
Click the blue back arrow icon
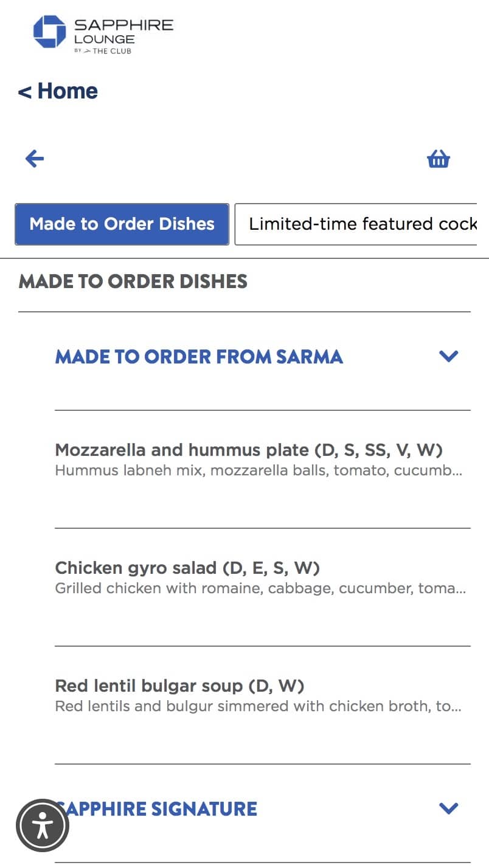coord(35,159)
